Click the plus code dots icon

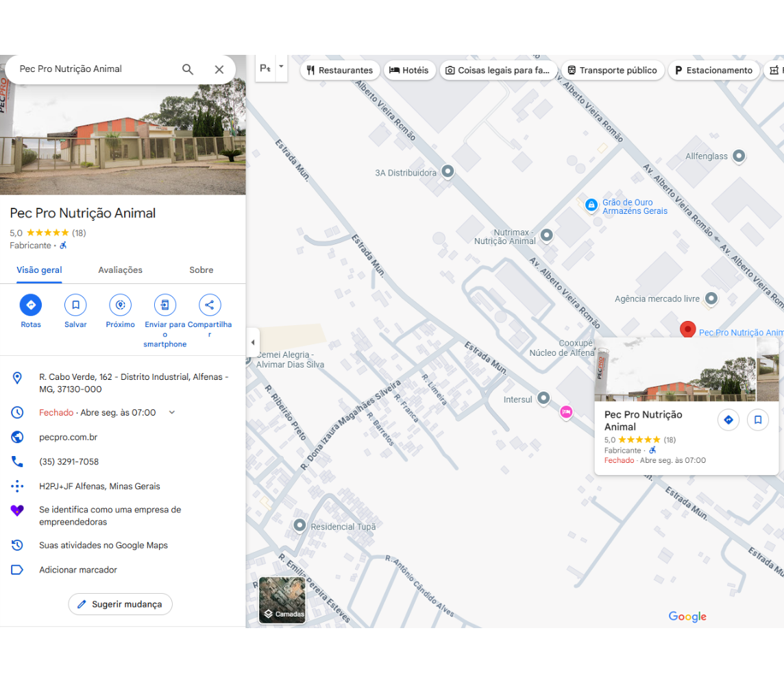pos(17,486)
